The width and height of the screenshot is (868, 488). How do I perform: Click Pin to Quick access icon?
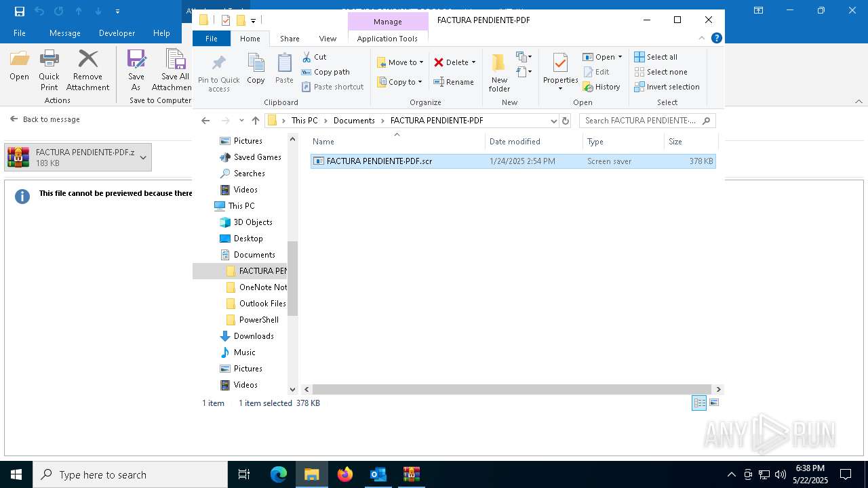pyautogui.click(x=218, y=73)
